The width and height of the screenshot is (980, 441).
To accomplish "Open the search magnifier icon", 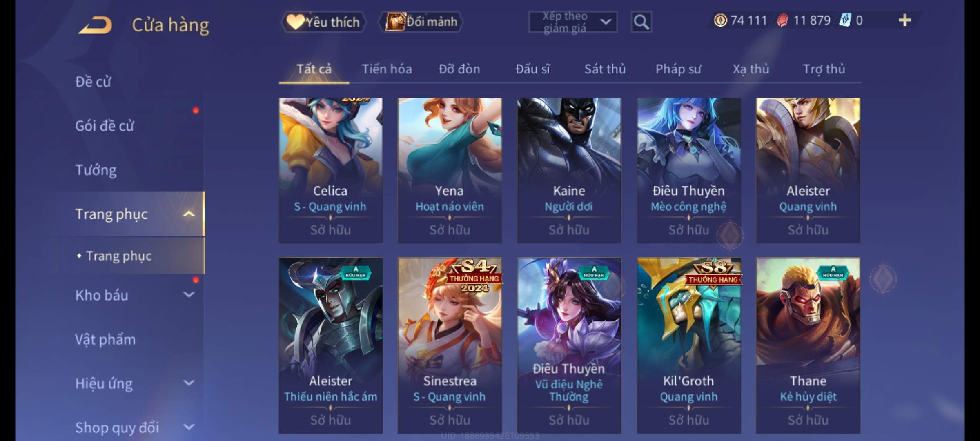I will pos(641,22).
